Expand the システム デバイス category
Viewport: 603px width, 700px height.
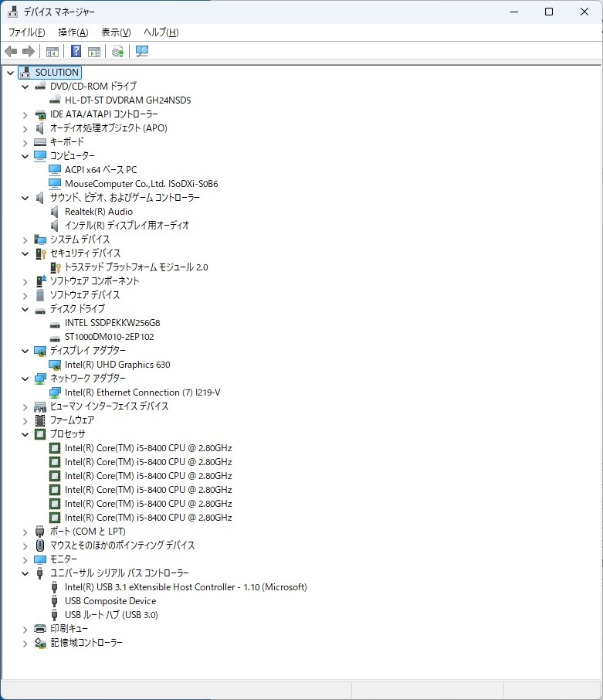click(x=25, y=240)
